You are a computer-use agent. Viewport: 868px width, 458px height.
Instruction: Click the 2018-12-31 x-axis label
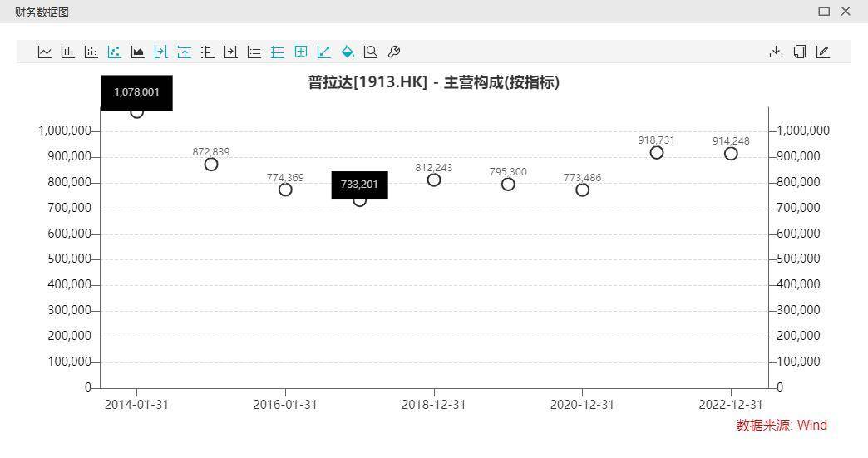tap(433, 405)
